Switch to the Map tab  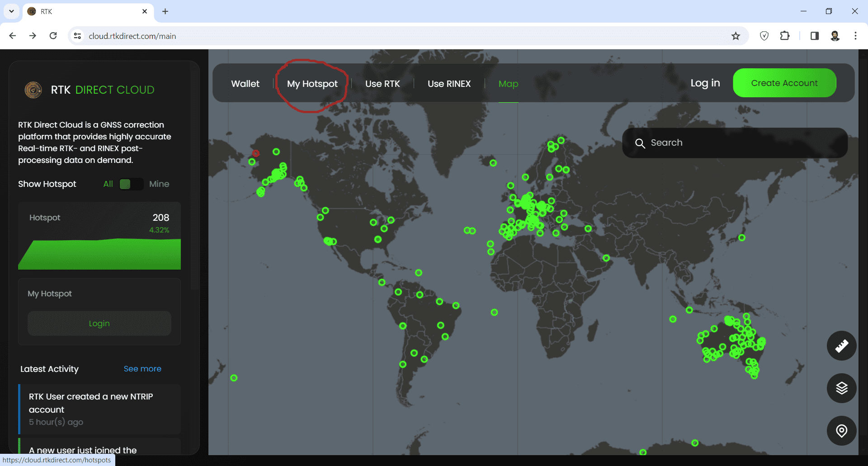(508, 84)
